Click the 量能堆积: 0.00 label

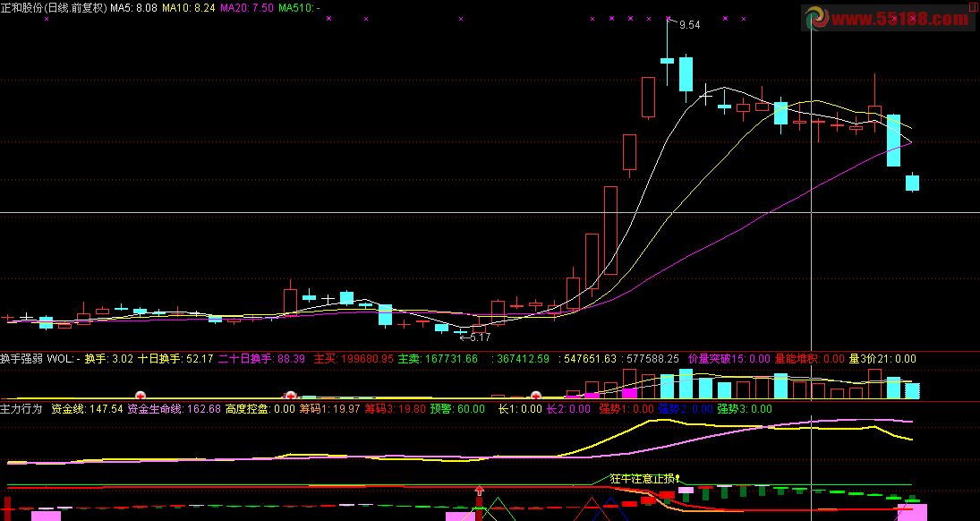tap(809, 359)
